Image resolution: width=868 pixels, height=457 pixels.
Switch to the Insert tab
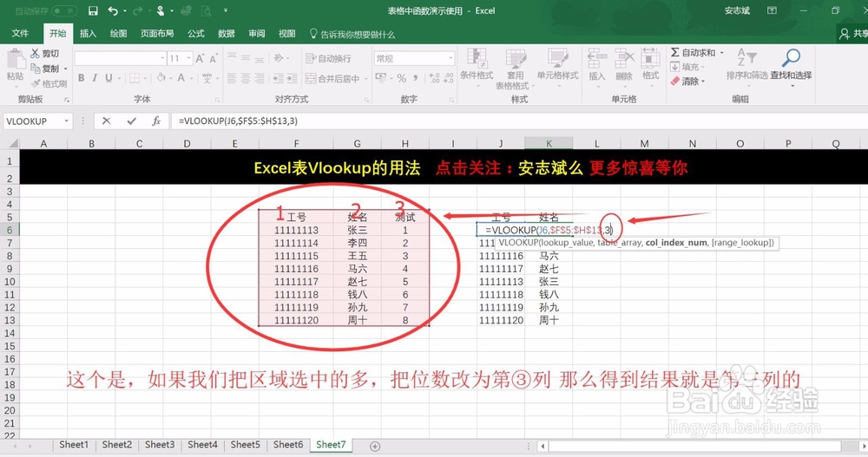(x=88, y=34)
